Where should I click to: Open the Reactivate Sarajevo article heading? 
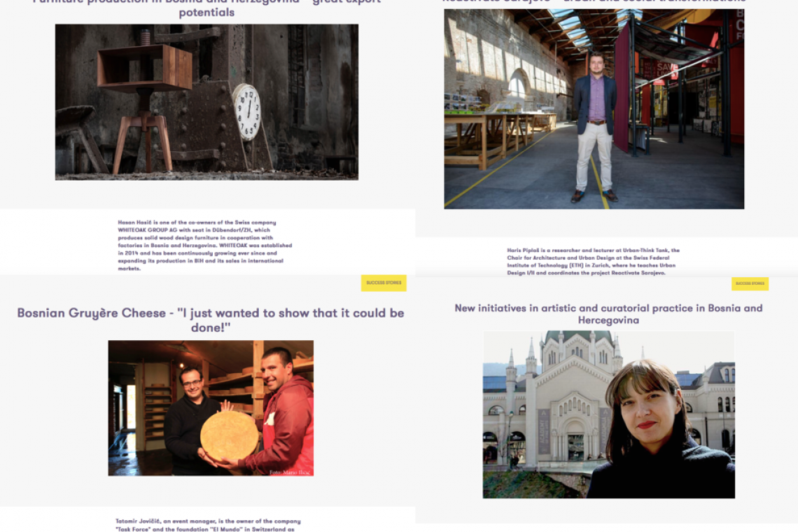[594, 1]
